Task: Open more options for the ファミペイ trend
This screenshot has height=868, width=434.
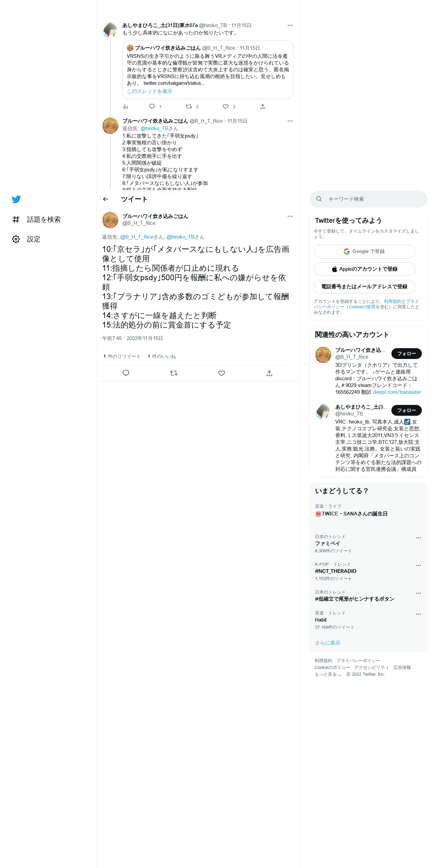Action: pos(418,538)
